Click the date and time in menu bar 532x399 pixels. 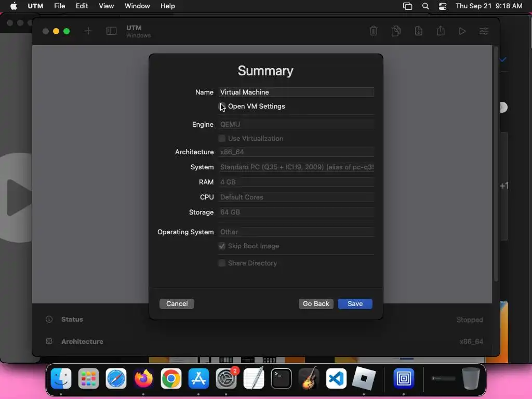pyautogui.click(x=489, y=6)
